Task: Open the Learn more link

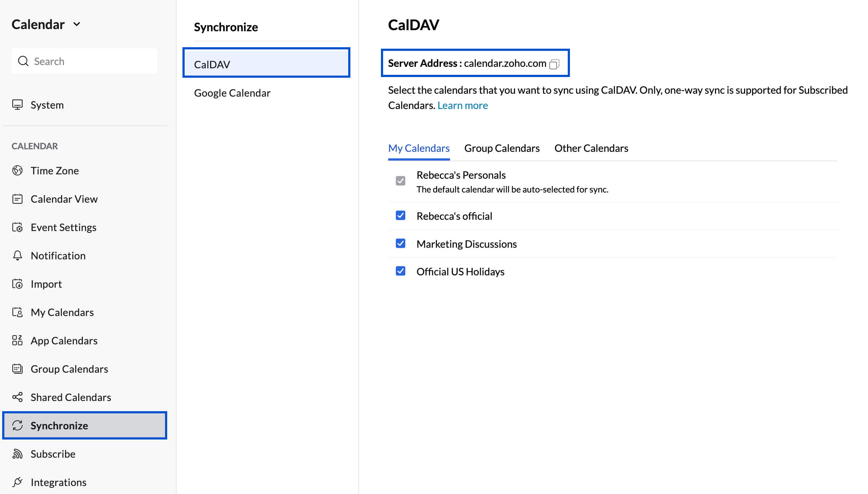Action: click(x=463, y=105)
